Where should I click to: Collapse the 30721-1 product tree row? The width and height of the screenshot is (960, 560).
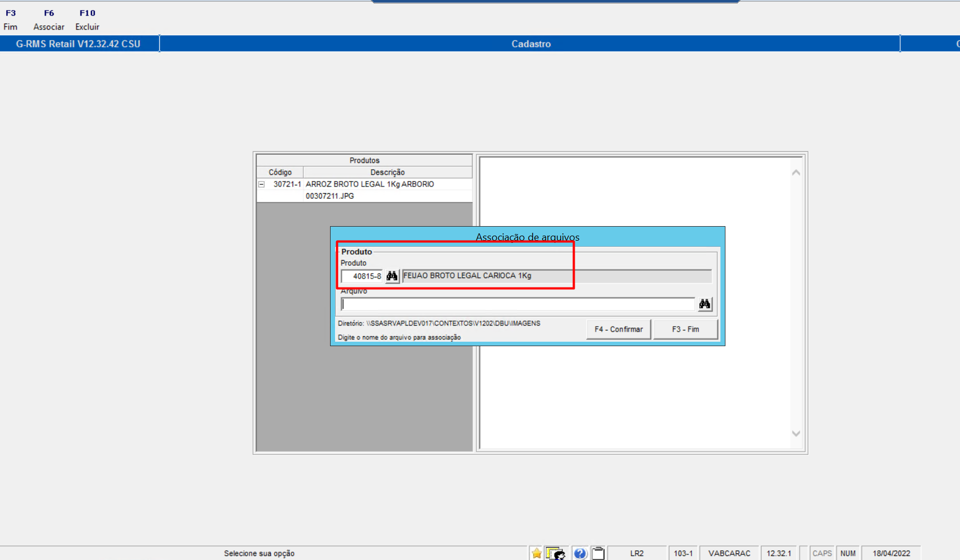tap(261, 184)
